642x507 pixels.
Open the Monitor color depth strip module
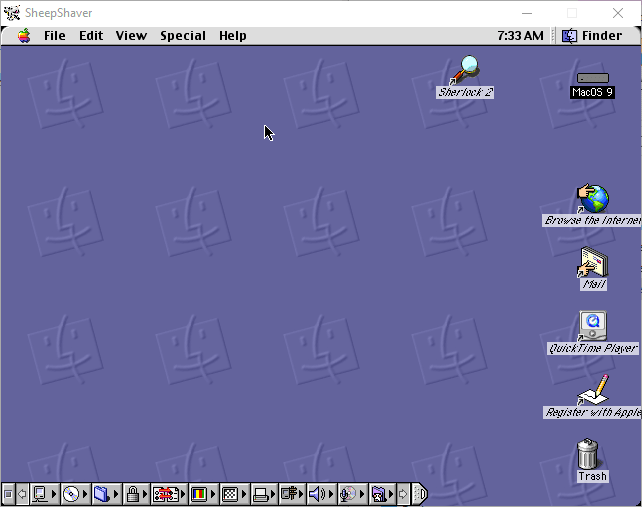(x=203, y=494)
